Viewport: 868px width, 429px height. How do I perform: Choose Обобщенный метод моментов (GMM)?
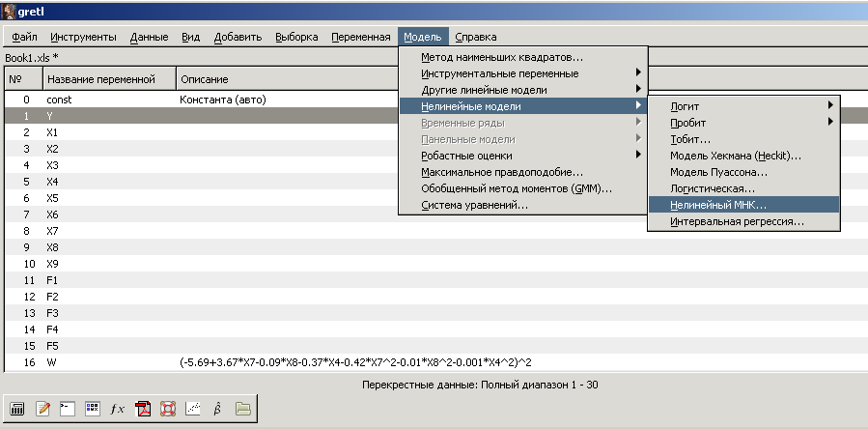pyautogui.click(x=522, y=189)
